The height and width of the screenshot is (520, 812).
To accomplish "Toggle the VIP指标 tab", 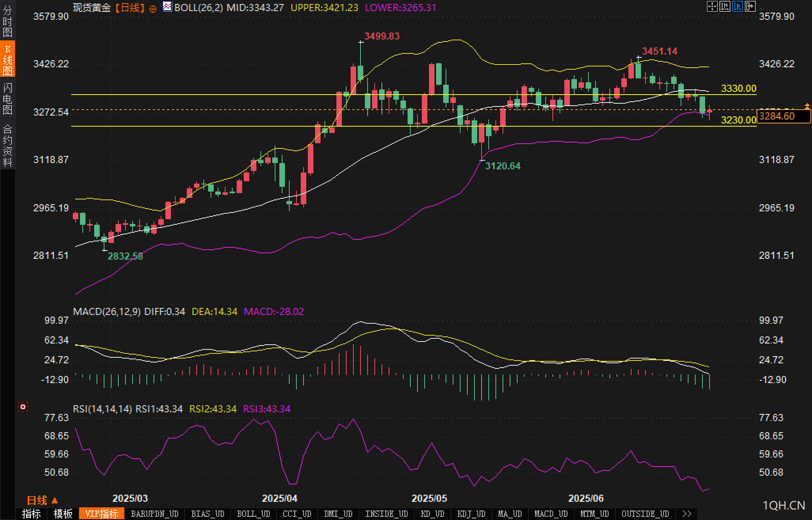I will coord(102,514).
